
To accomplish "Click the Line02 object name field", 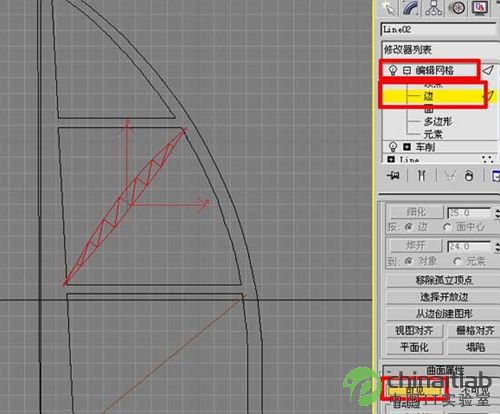I will click(x=438, y=30).
